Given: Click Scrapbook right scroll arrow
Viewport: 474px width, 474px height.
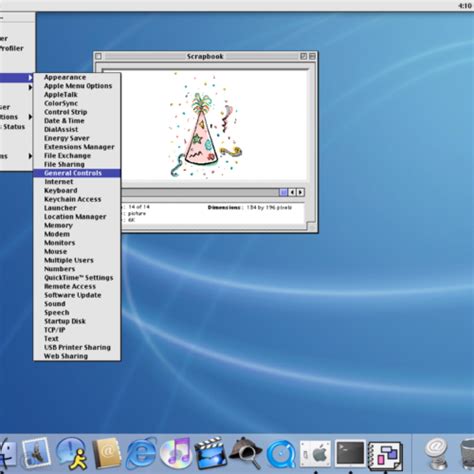Looking at the screenshot, I should point(300,192).
